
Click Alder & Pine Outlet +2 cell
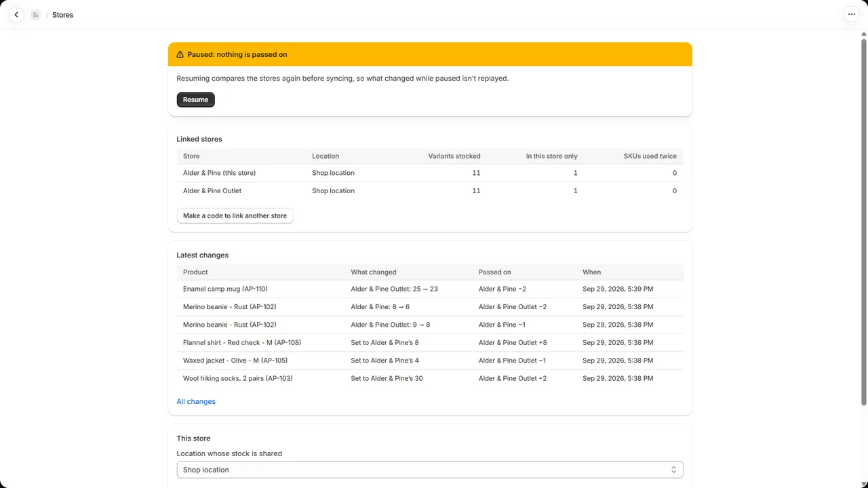coord(513,378)
